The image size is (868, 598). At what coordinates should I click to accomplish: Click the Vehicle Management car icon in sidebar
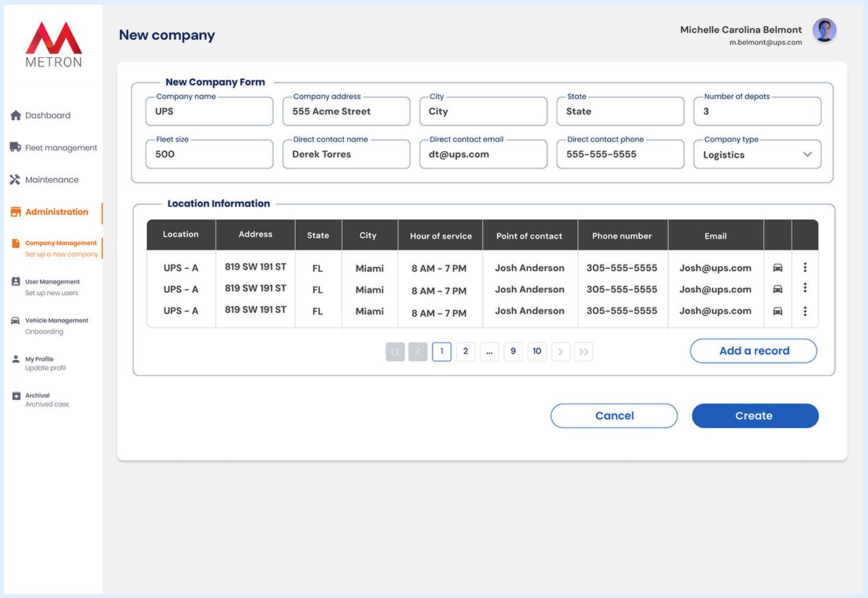point(16,320)
